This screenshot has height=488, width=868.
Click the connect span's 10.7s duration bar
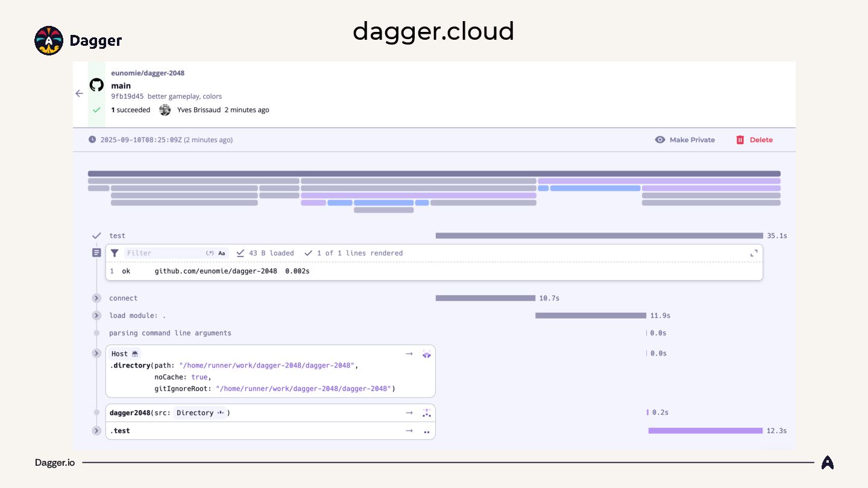coord(485,298)
